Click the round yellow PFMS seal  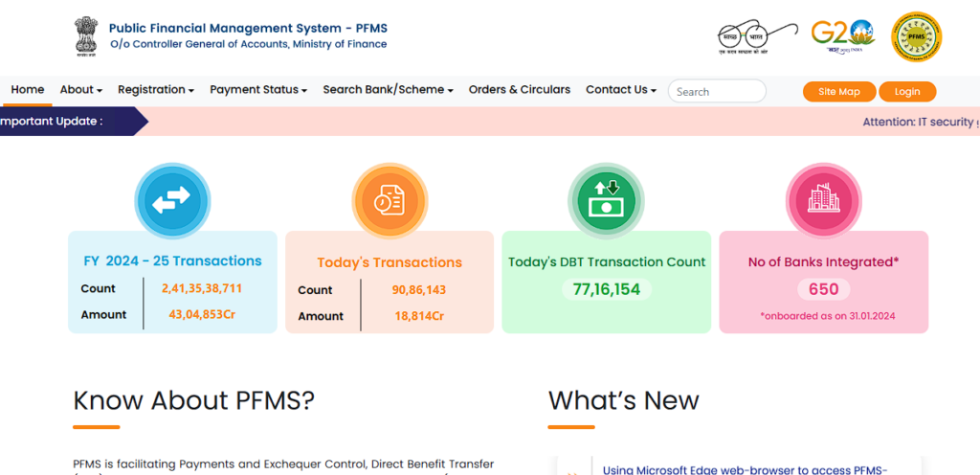(x=916, y=37)
